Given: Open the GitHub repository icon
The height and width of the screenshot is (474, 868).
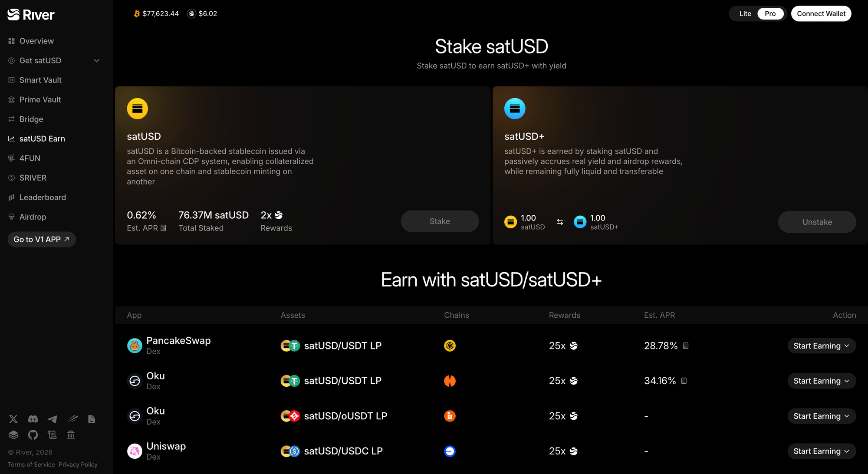Looking at the screenshot, I should [33, 434].
